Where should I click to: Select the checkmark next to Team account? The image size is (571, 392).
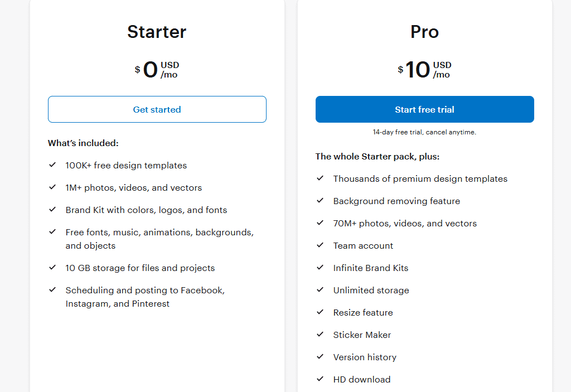[320, 245]
